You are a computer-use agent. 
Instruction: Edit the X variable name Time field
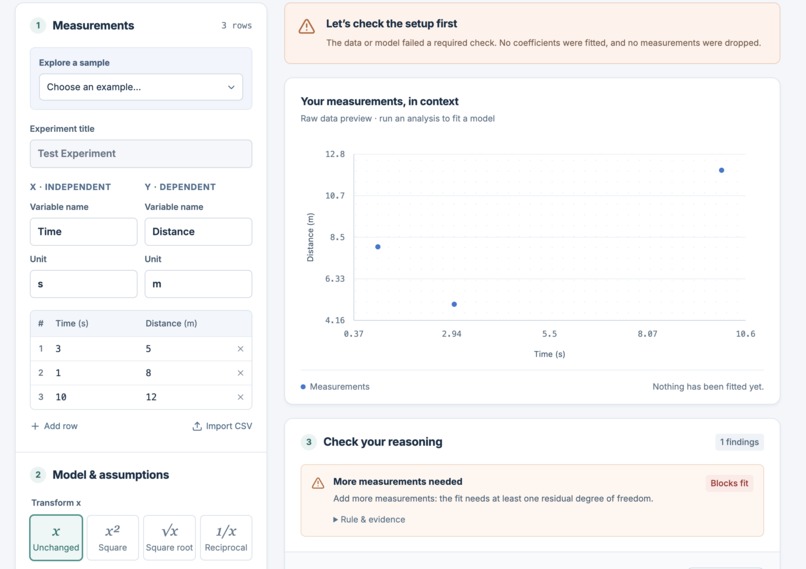point(83,232)
